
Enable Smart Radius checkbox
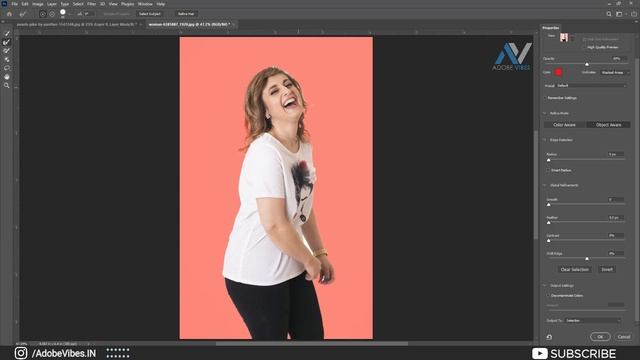548,170
